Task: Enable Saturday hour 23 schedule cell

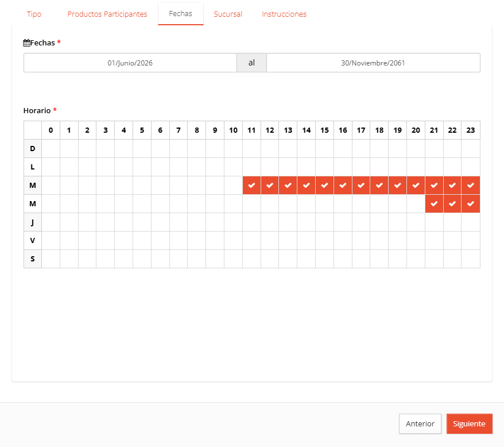Action: [471, 259]
